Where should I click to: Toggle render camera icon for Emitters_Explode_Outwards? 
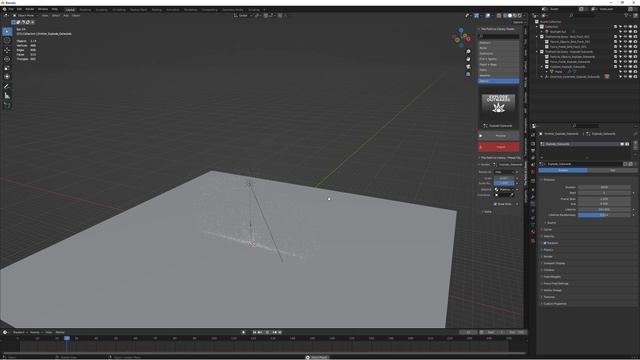pyautogui.click(x=636, y=67)
